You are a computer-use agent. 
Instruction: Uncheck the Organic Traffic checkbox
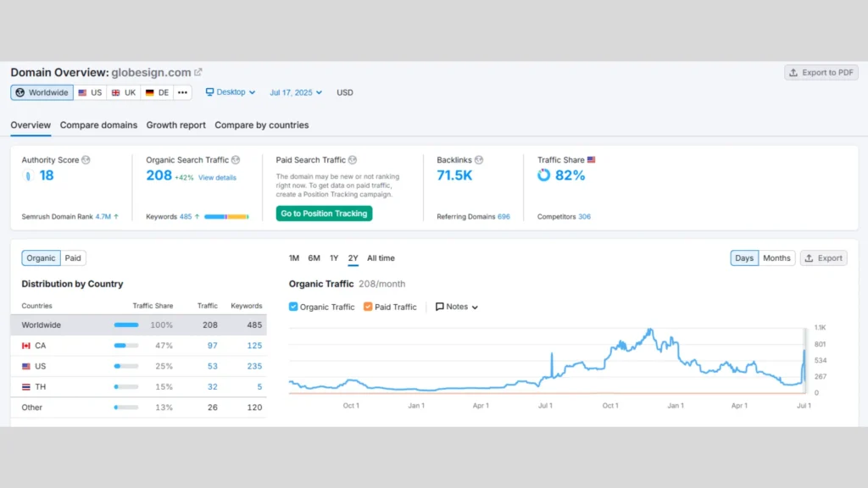pos(293,307)
